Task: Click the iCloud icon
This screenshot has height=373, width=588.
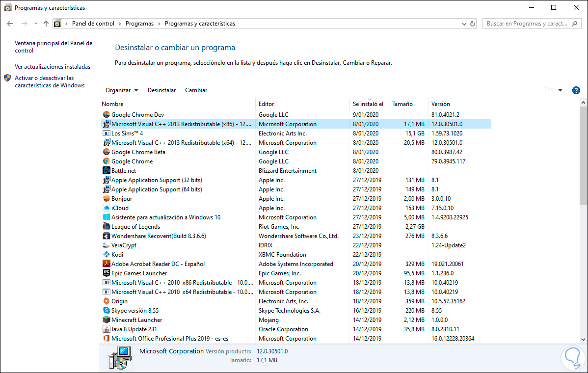Action: [x=107, y=208]
